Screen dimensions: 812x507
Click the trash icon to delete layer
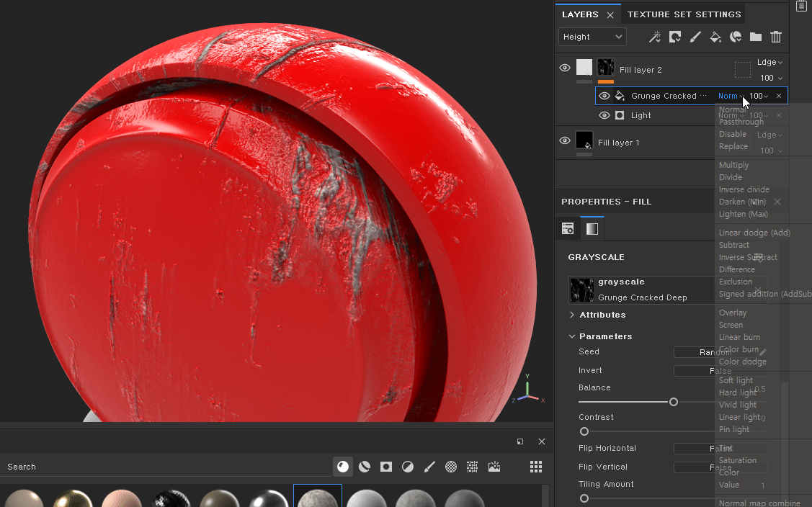(776, 37)
